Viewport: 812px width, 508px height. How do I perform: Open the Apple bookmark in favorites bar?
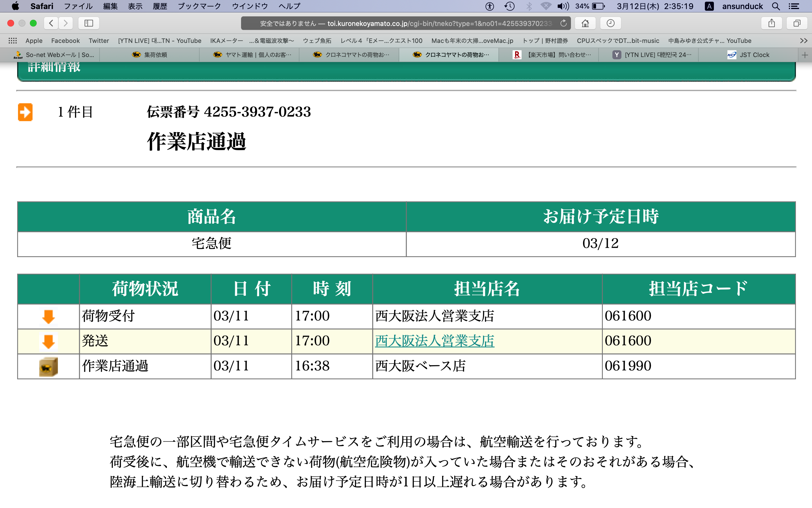coord(34,41)
